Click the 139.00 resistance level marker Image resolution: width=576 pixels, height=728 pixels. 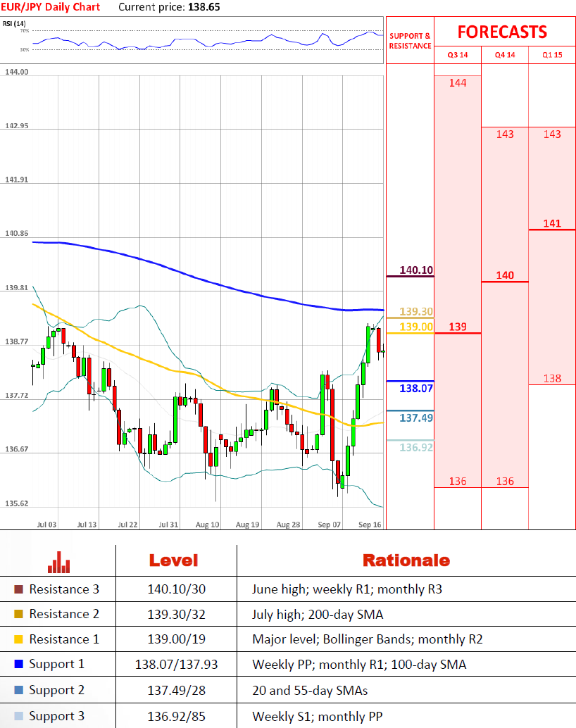(x=416, y=327)
